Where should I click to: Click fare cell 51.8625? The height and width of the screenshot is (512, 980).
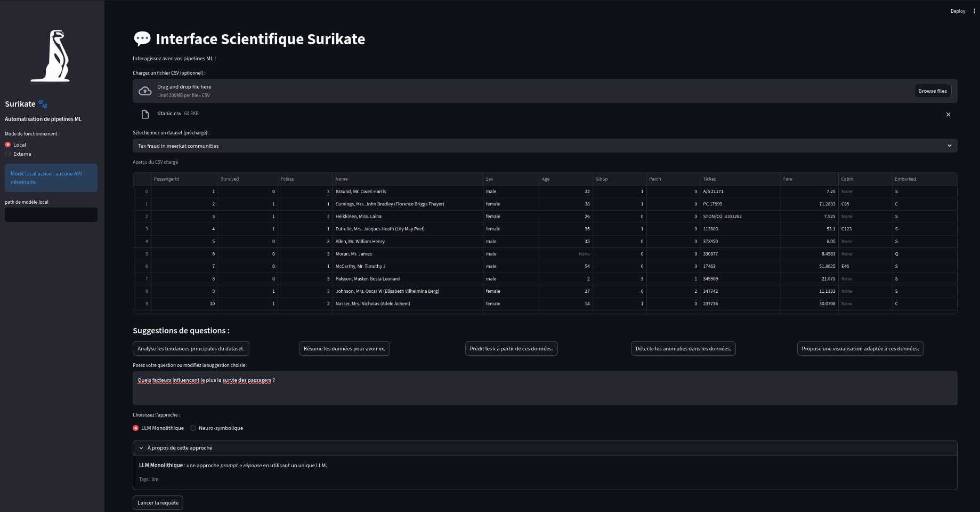tap(809, 266)
